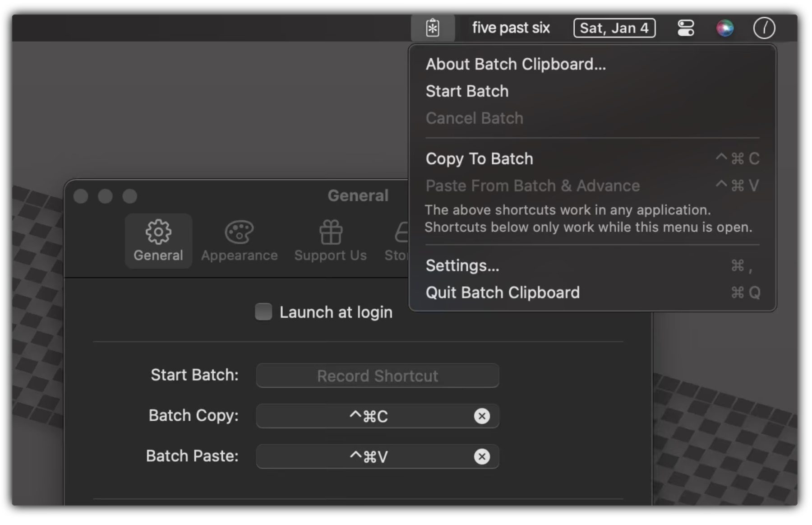812x525 pixels.
Task: Open the Support Us gift tab
Action: pyautogui.click(x=330, y=241)
